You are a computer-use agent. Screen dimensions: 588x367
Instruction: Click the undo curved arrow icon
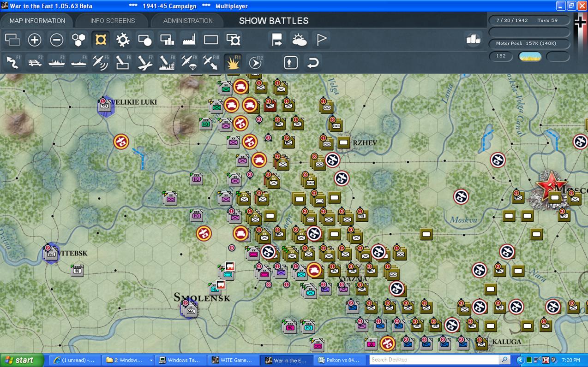click(x=312, y=62)
